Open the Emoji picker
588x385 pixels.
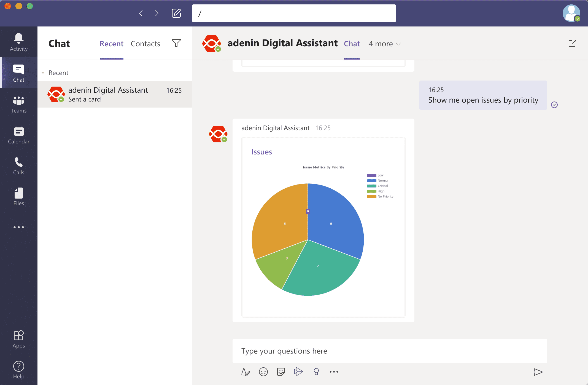coord(263,372)
